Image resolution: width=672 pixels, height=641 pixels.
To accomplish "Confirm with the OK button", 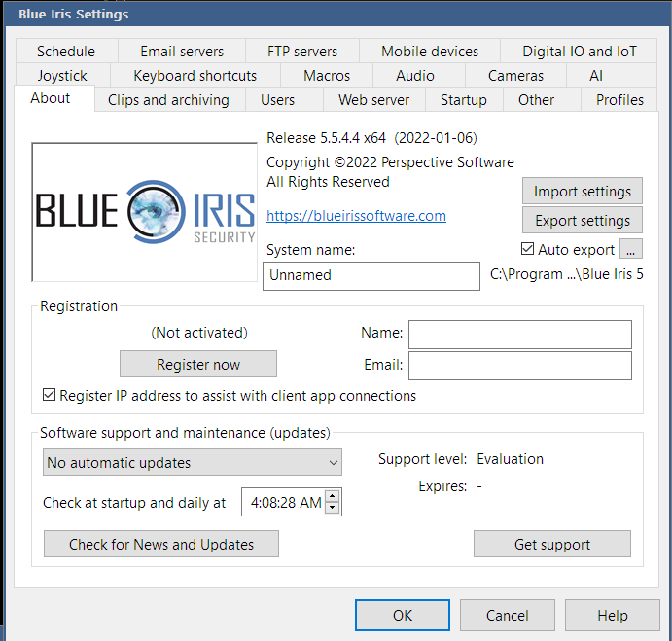I will click(403, 616).
